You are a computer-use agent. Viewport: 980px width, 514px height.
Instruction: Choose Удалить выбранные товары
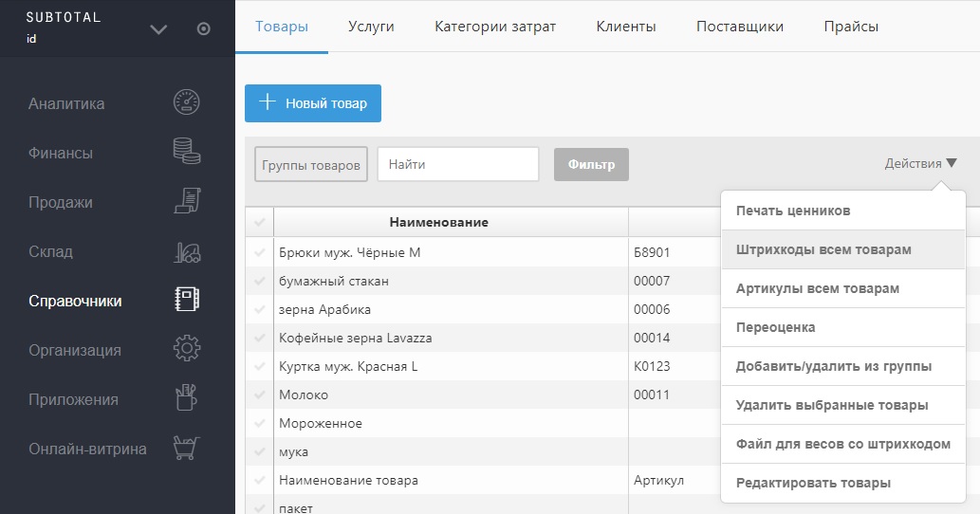[x=843, y=405]
